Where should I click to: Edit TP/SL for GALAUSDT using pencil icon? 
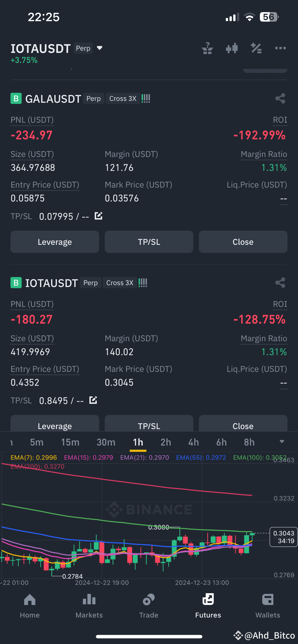click(98, 216)
